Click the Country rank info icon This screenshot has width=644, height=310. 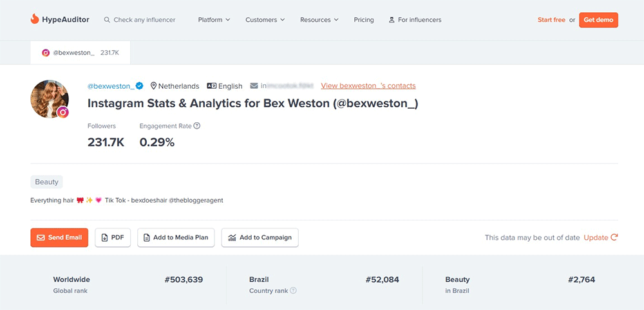coord(294,291)
